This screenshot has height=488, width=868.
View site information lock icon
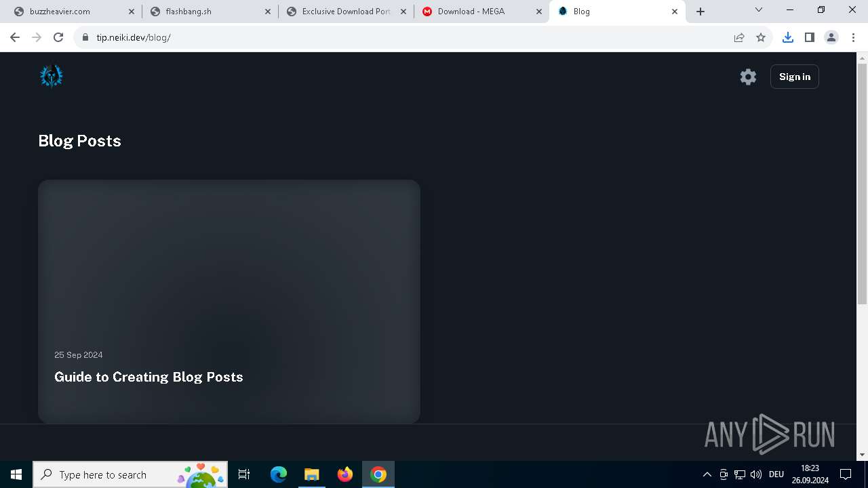[85, 37]
